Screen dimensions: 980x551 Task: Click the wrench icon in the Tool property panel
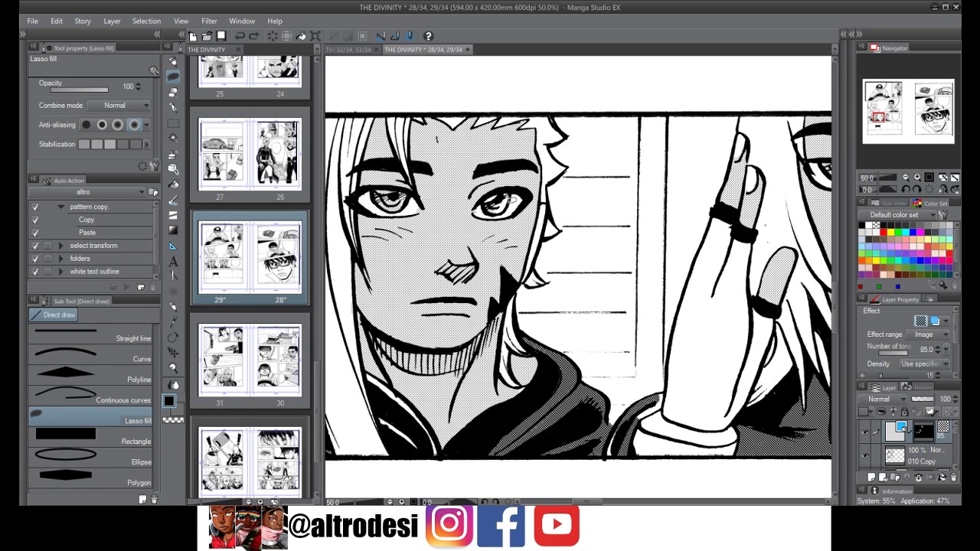click(x=155, y=165)
